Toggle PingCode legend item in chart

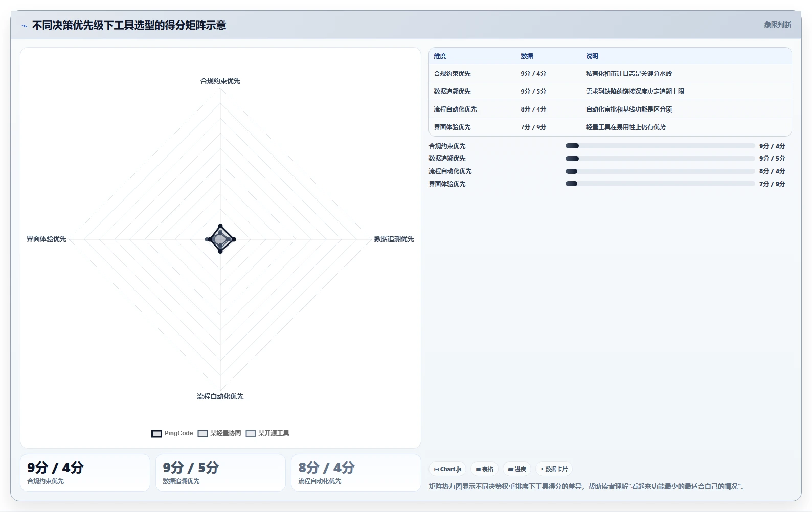click(x=172, y=433)
